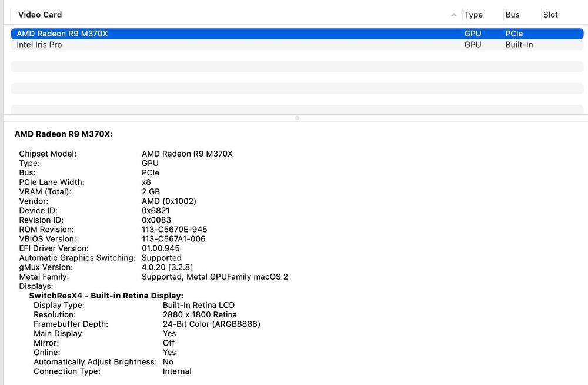
Task: Click Device ID value '0x6821'
Action: point(156,210)
